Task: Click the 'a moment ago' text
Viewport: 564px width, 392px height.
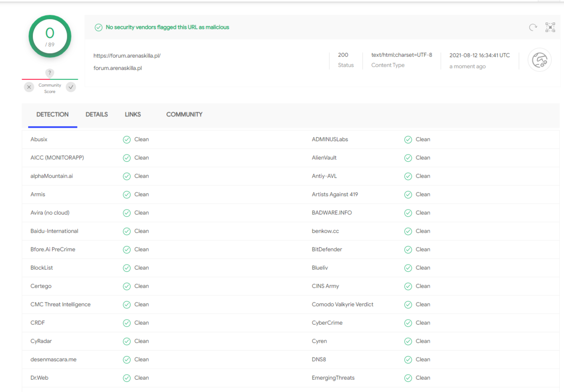Action: (x=468, y=67)
